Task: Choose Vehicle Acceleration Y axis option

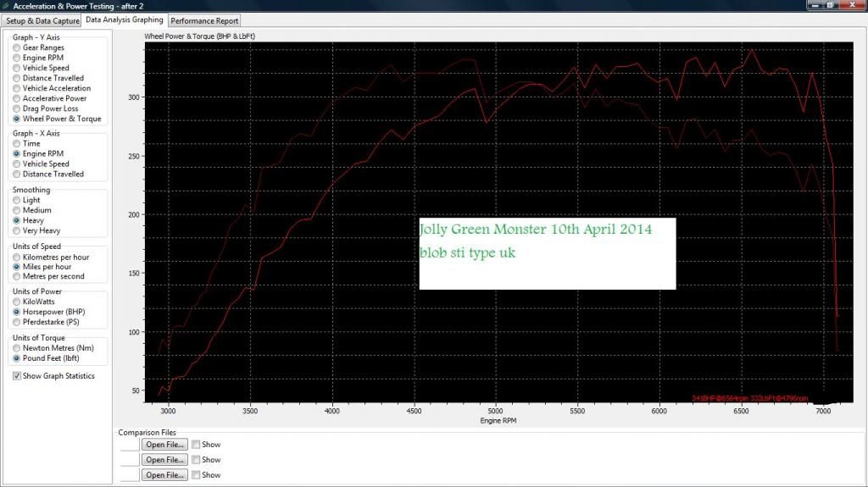Action: [17, 88]
